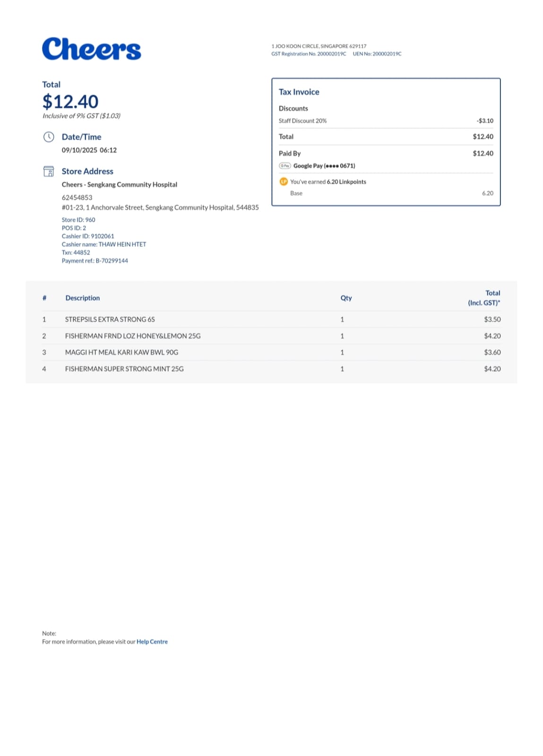Click the Qty column header

tap(346, 298)
